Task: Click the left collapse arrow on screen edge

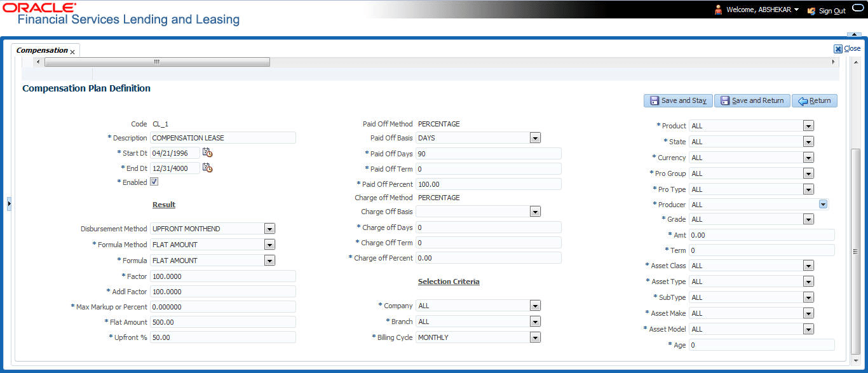Action: 10,203
